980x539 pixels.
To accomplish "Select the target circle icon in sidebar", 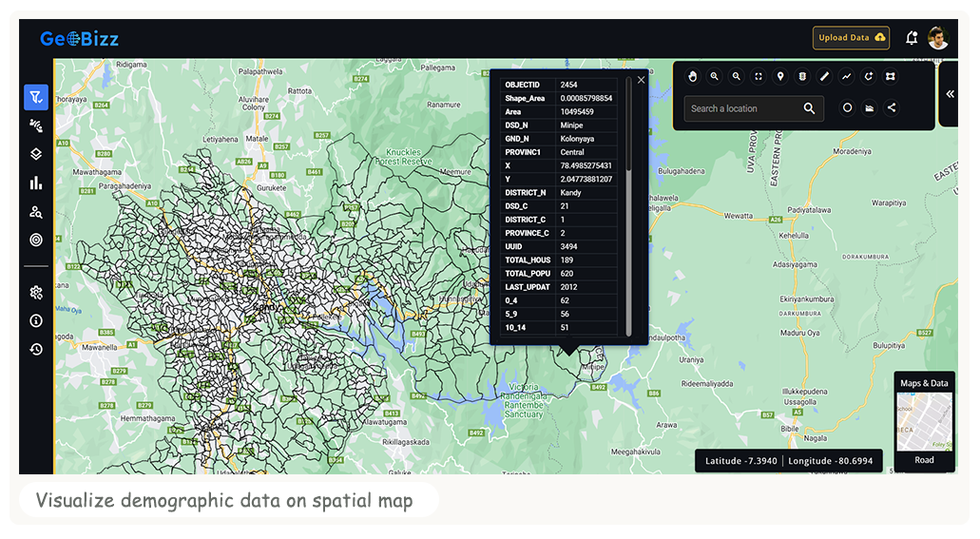I will click(36, 241).
